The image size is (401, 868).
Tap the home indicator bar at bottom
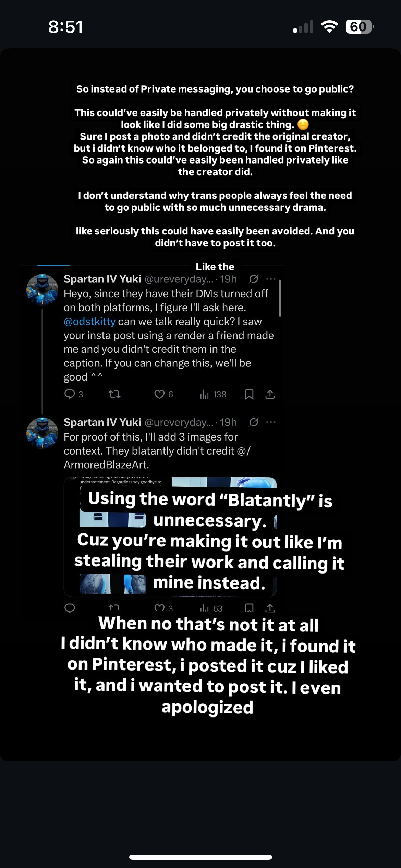coord(200,857)
